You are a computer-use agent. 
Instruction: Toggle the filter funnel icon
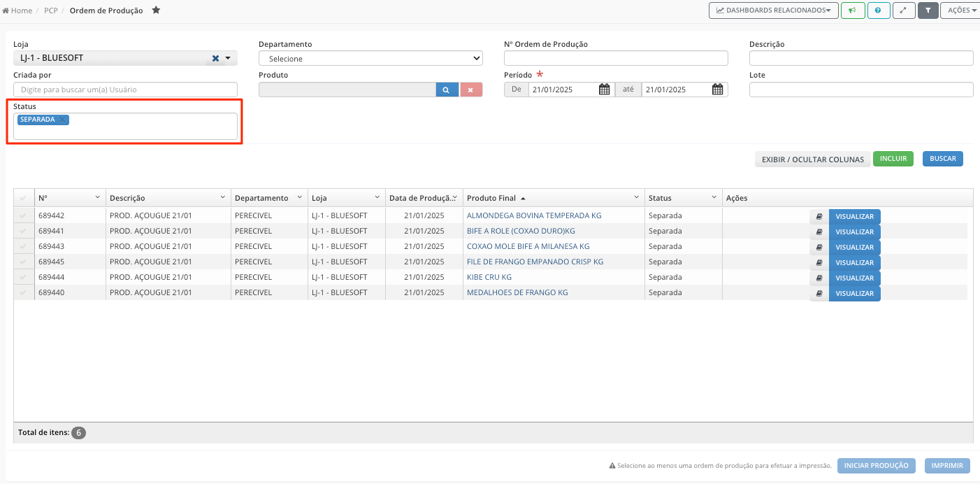[x=928, y=10]
